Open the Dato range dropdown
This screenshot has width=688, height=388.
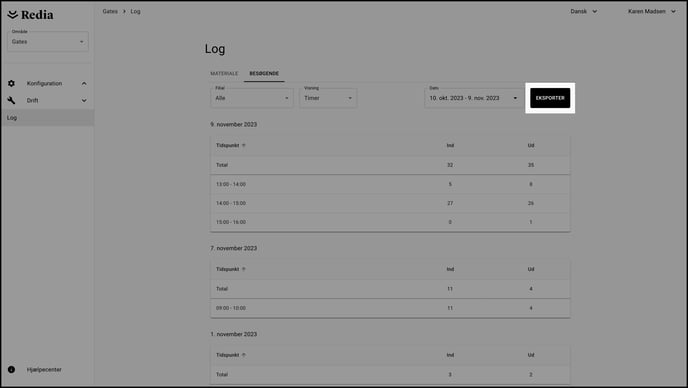click(474, 98)
